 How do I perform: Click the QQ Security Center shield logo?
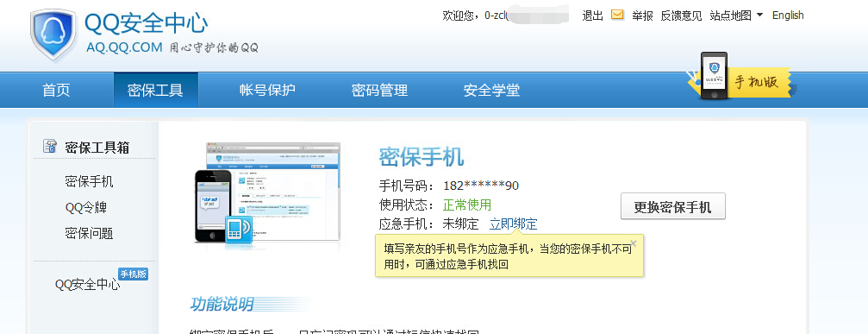[x=53, y=35]
